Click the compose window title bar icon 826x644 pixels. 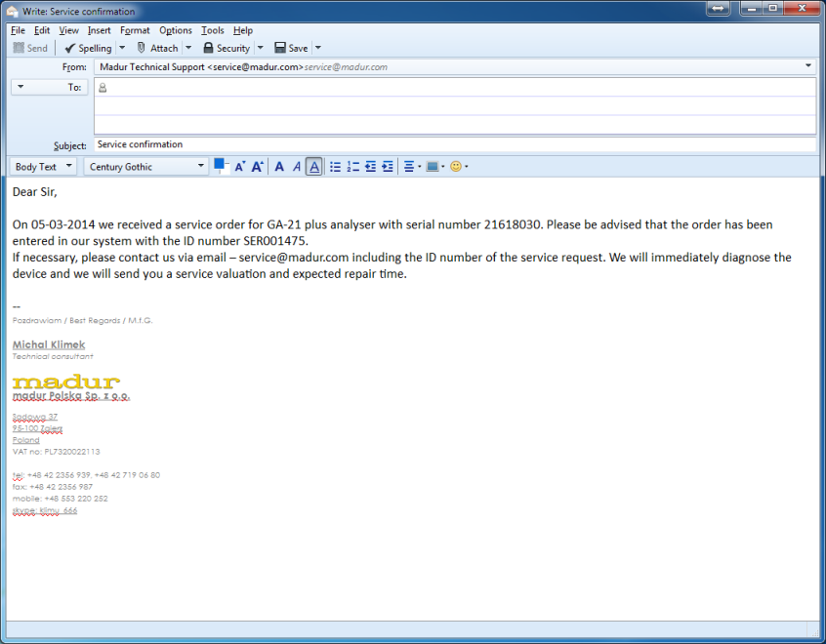click(x=12, y=11)
